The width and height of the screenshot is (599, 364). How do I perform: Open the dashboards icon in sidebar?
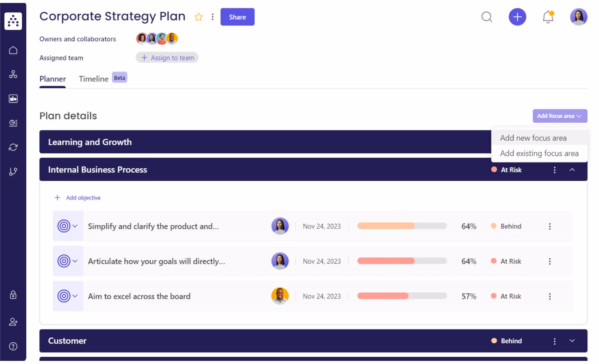[13, 98]
